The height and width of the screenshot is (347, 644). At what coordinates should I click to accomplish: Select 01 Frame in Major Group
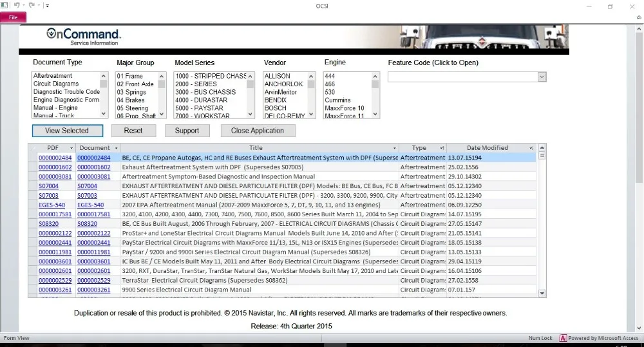click(x=130, y=76)
